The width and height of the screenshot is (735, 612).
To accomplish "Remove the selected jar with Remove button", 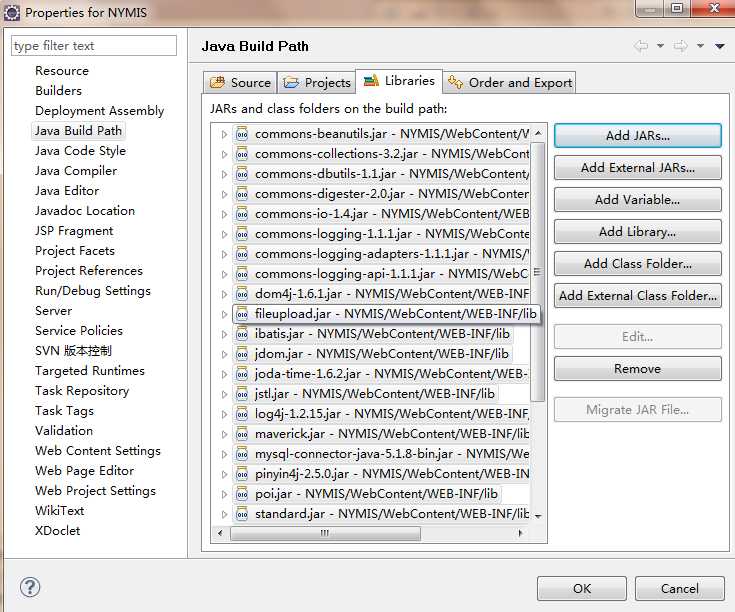I will 638,369.
